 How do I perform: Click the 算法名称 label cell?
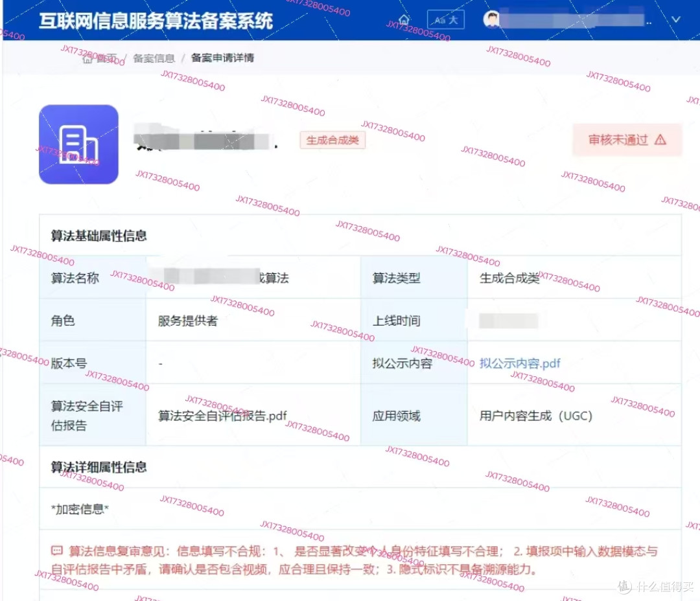pyautogui.click(x=93, y=278)
